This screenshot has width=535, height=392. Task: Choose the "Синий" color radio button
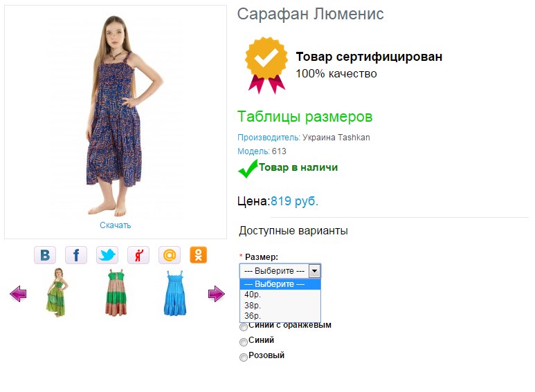click(x=243, y=342)
